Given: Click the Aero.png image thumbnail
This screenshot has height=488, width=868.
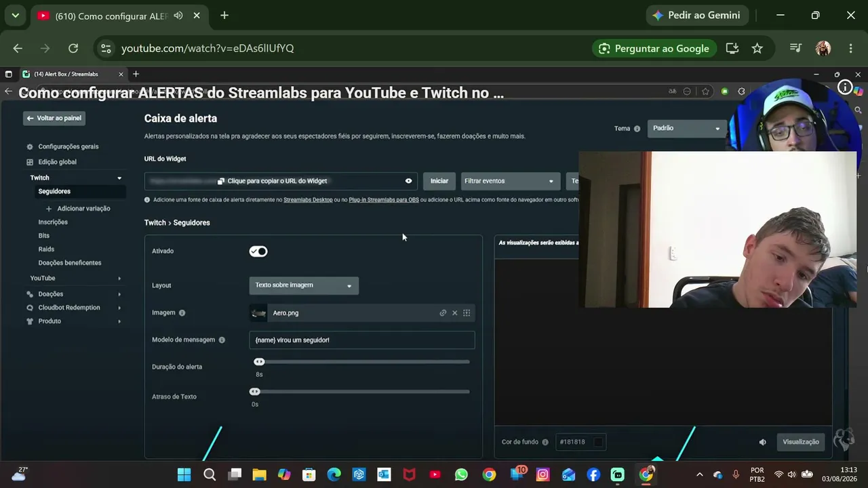Looking at the screenshot, I should (x=258, y=313).
